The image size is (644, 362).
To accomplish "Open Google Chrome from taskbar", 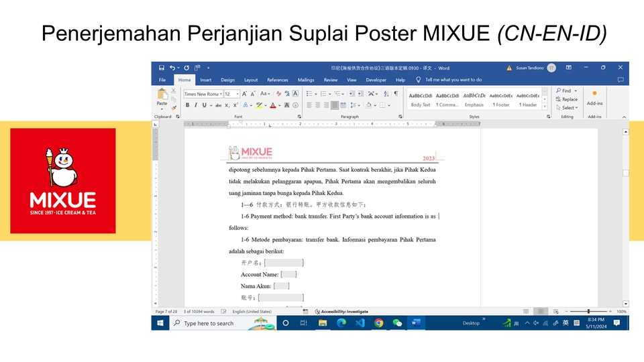I will click(x=378, y=323).
